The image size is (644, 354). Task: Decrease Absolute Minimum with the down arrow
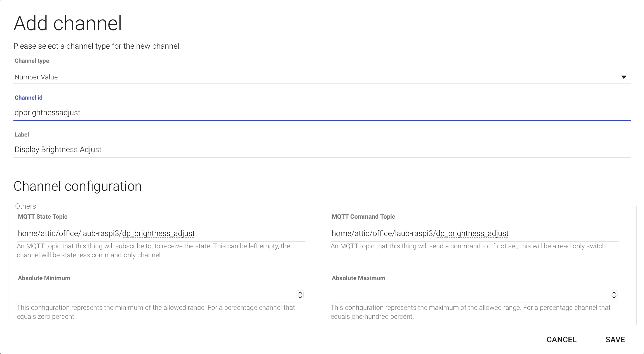click(x=300, y=297)
